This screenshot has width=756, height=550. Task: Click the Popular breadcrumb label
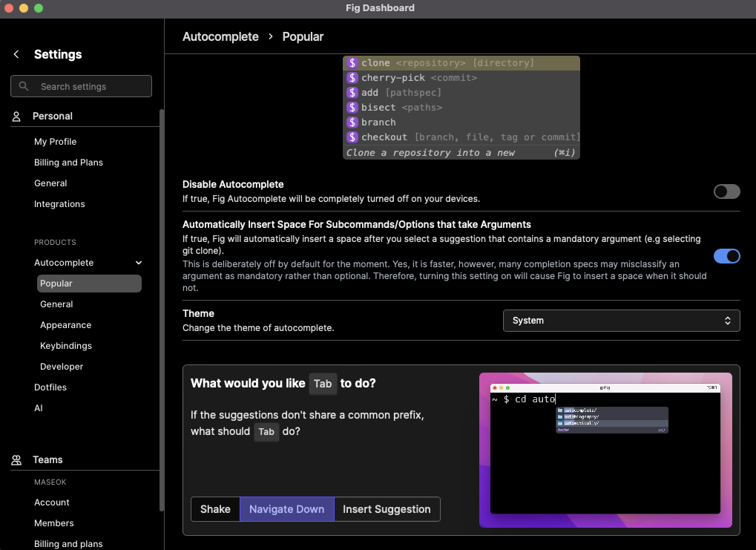coord(303,36)
